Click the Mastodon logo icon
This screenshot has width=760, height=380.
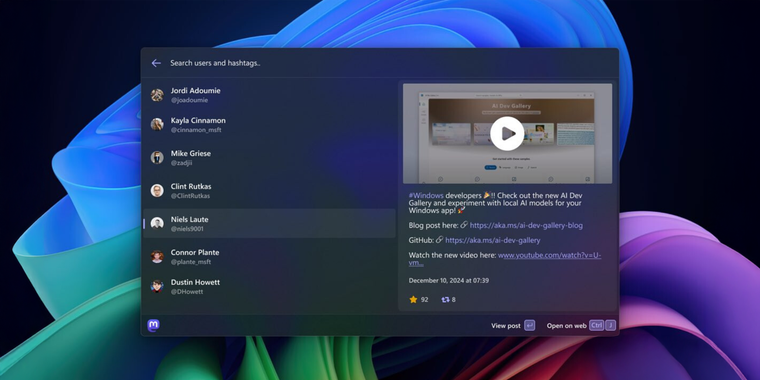tap(153, 325)
